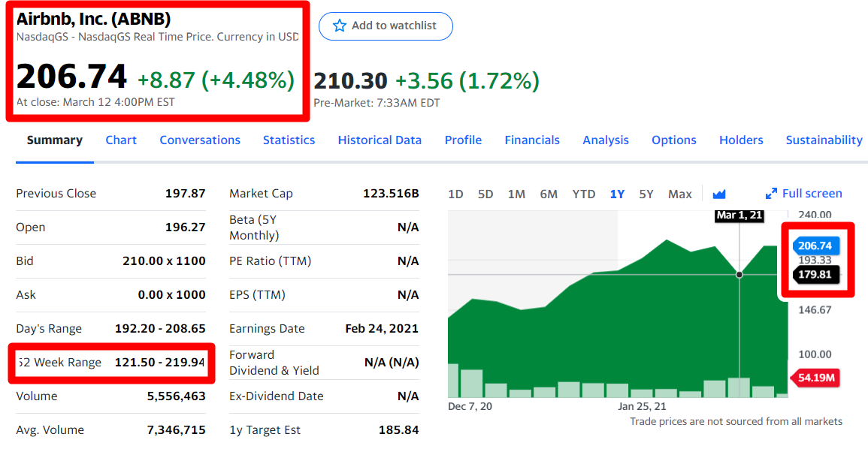The height and width of the screenshot is (455, 868).
Task: Click the Airbnb, Inc. (ABNB) title
Action: coord(93,19)
